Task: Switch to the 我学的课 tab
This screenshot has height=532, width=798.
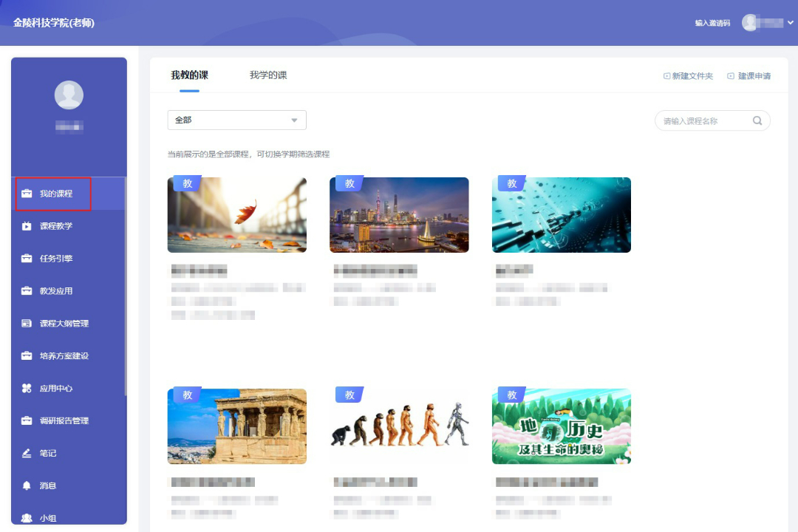Action: click(x=268, y=75)
